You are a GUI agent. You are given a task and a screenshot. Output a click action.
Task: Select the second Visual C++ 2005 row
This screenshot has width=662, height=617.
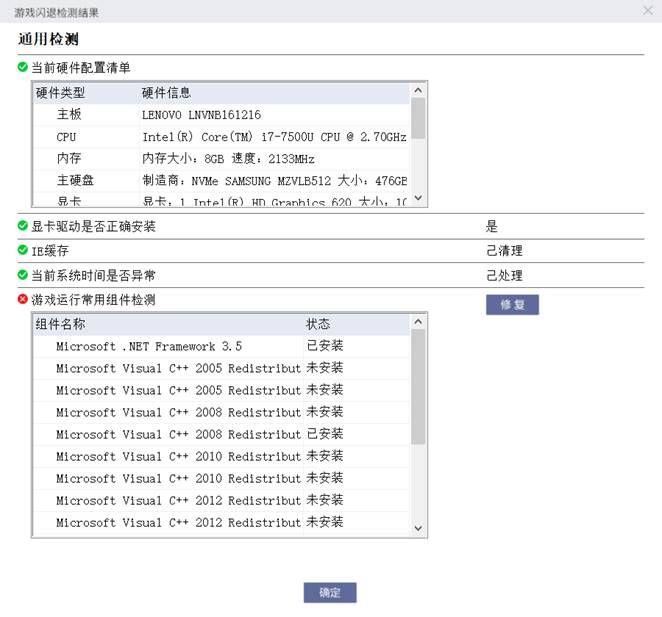[221, 390]
